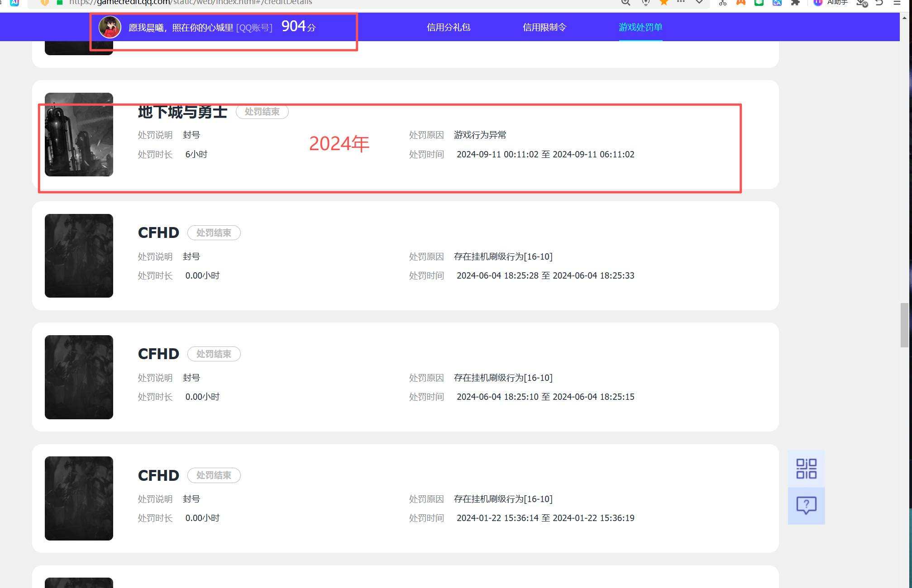Viewport: 912px width, 588px height.
Task: Click 封号 description in the 2024-01-22 card
Action: 191,499
